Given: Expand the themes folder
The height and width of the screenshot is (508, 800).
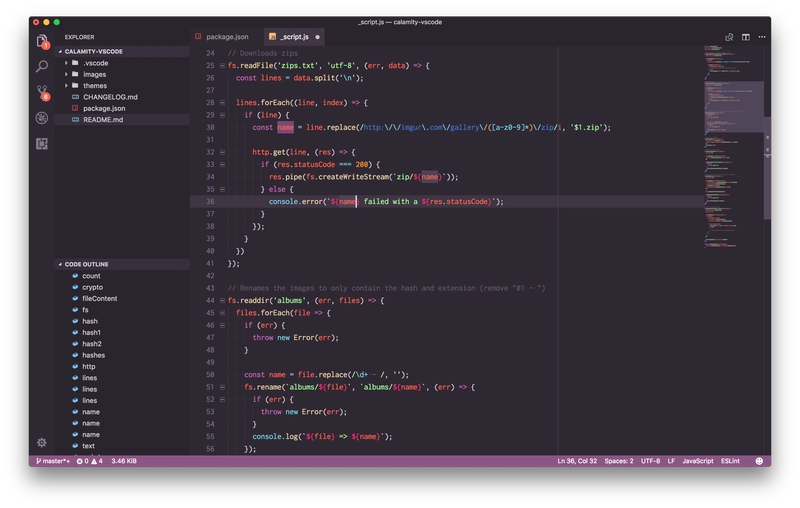Looking at the screenshot, I should pos(66,85).
